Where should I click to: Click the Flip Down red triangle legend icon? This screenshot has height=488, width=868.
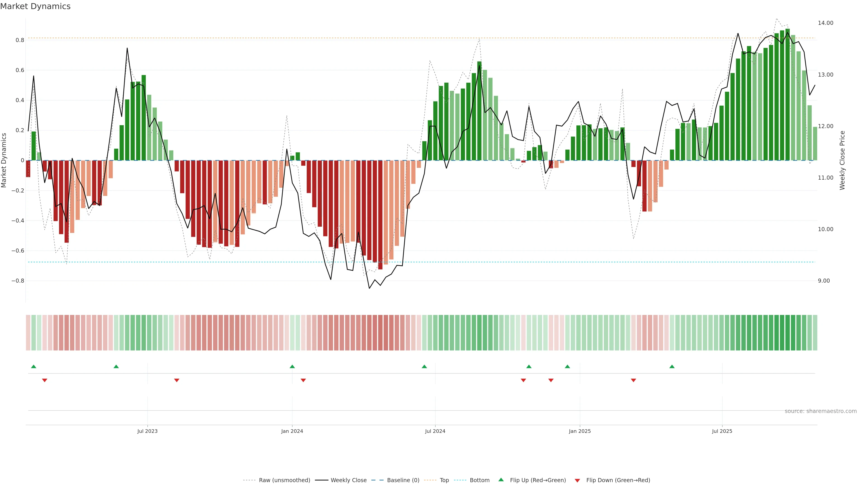tap(577, 480)
